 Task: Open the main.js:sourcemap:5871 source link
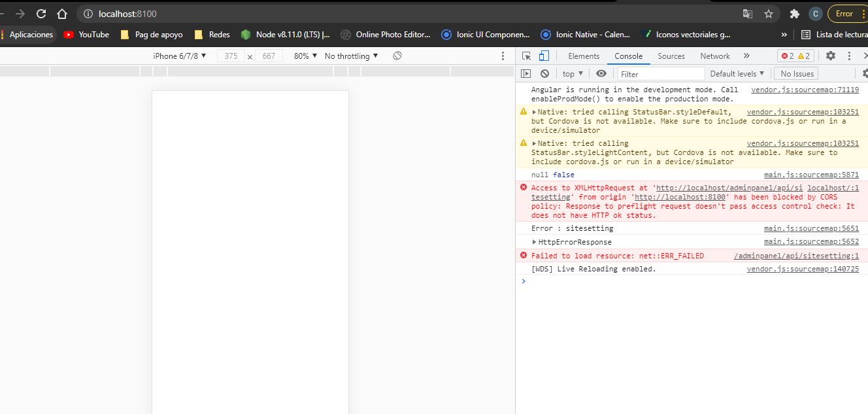[x=811, y=175]
